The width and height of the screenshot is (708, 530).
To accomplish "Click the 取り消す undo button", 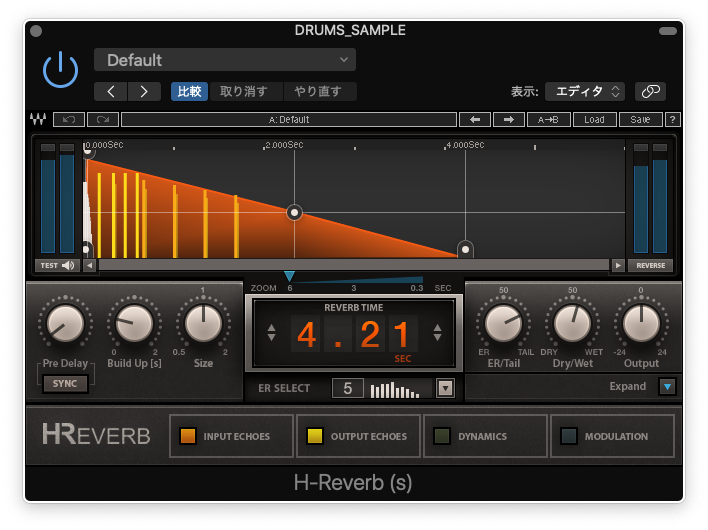I will 244,92.
